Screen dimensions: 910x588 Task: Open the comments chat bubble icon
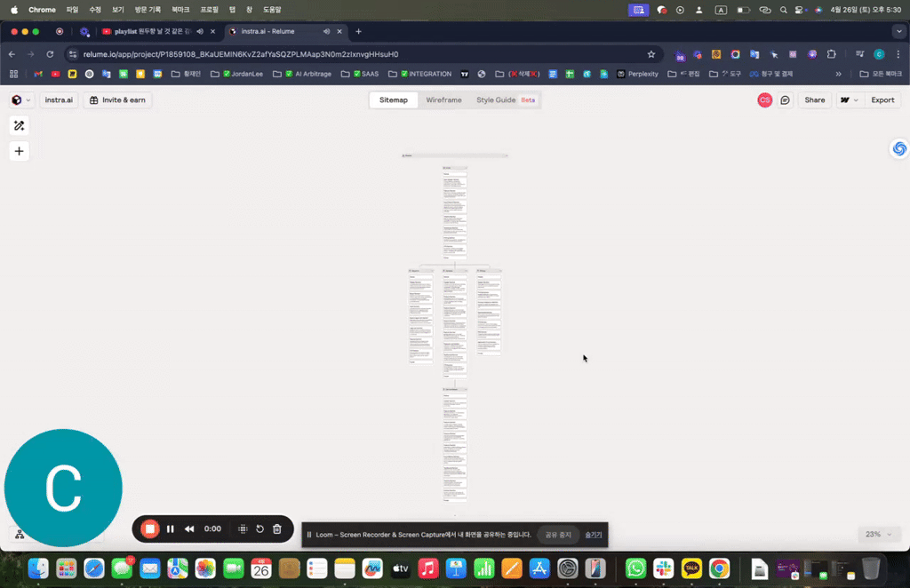(785, 100)
